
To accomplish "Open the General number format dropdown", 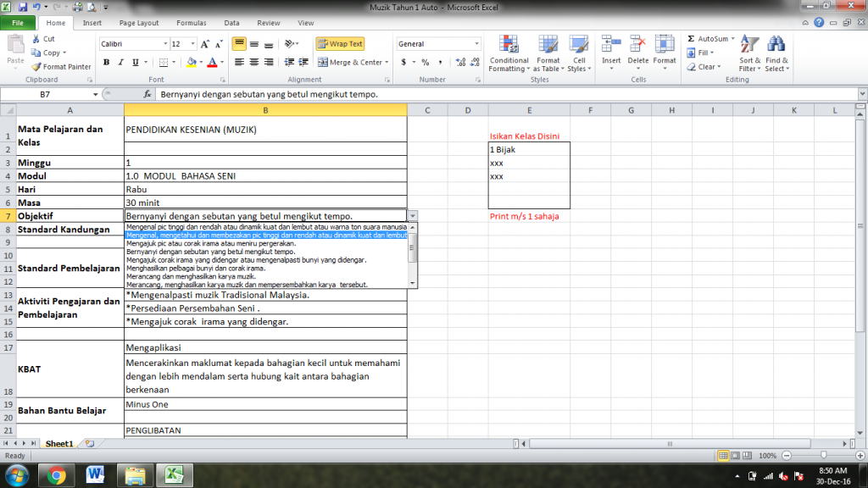I will click(x=476, y=44).
